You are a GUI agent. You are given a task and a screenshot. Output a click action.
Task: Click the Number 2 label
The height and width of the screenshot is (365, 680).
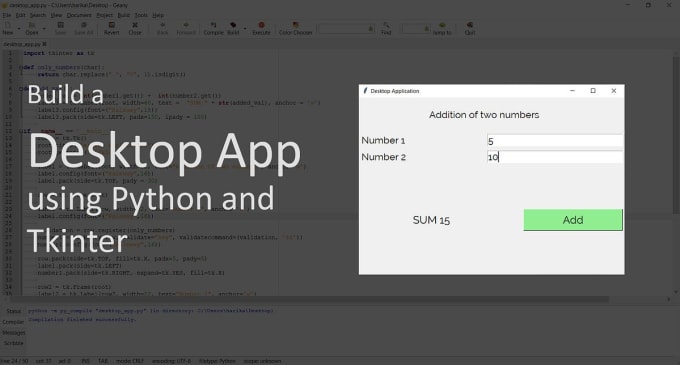383,157
